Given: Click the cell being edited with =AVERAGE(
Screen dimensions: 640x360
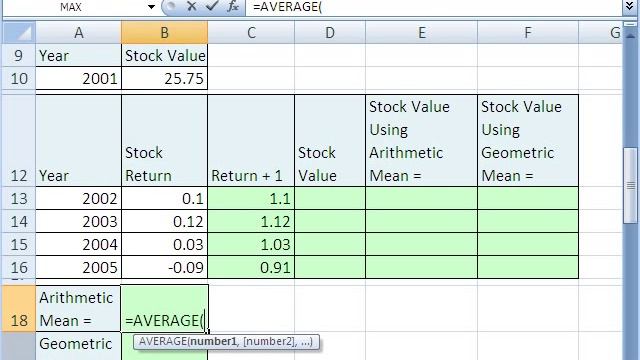Looking at the screenshot, I should pos(164,309).
